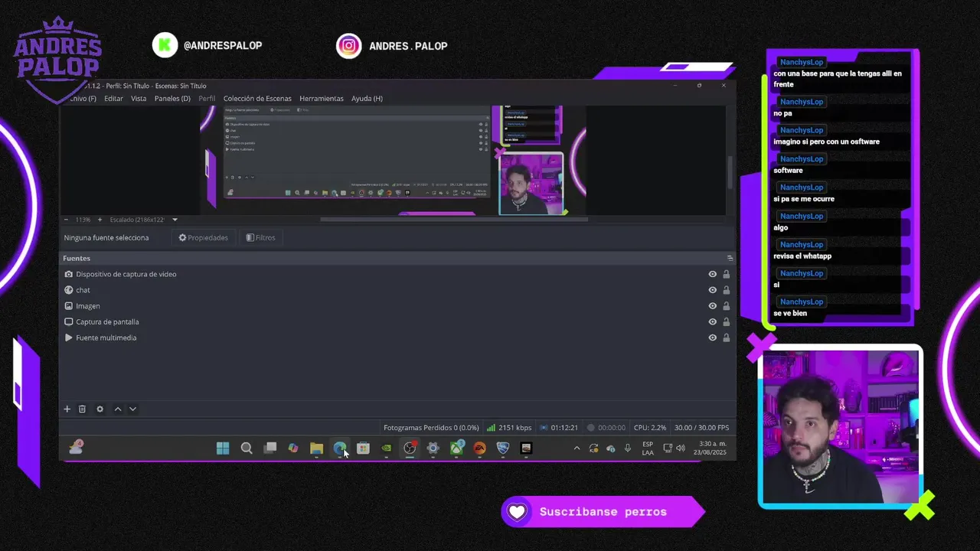This screenshot has height=551, width=980.
Task: Click the Fotogramas Perdidos 0 (0.0%) status
Action: (431, 428)
